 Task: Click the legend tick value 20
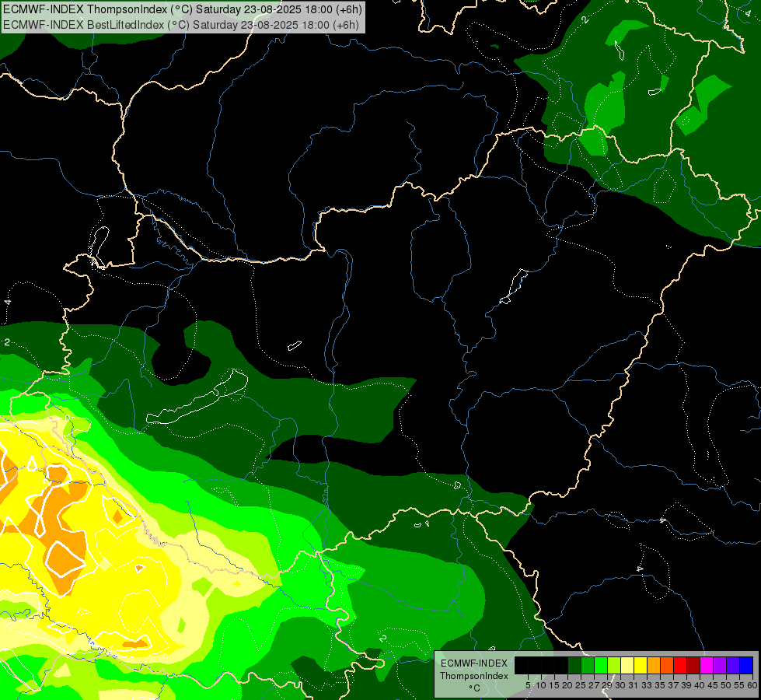coord(567,685)
